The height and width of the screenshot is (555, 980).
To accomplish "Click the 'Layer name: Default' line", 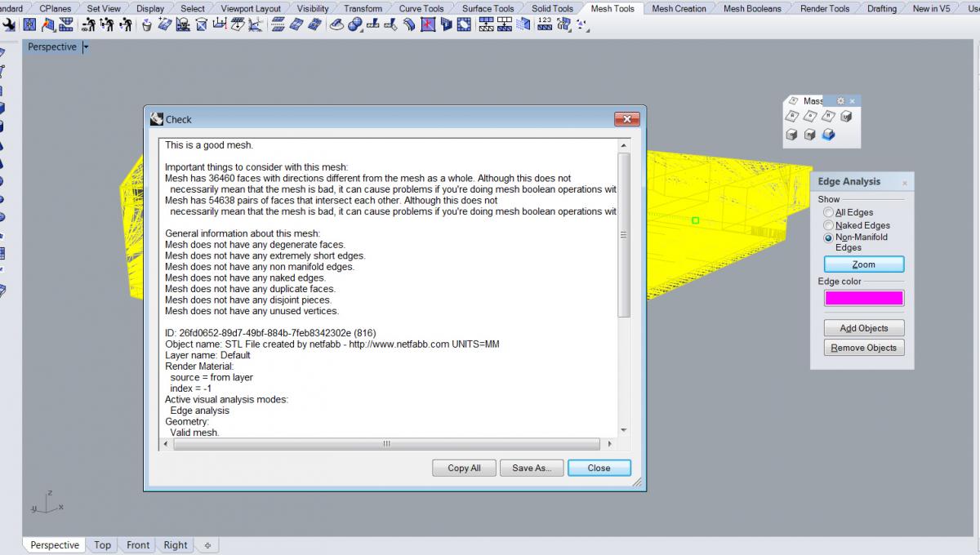I will (207, 355).
